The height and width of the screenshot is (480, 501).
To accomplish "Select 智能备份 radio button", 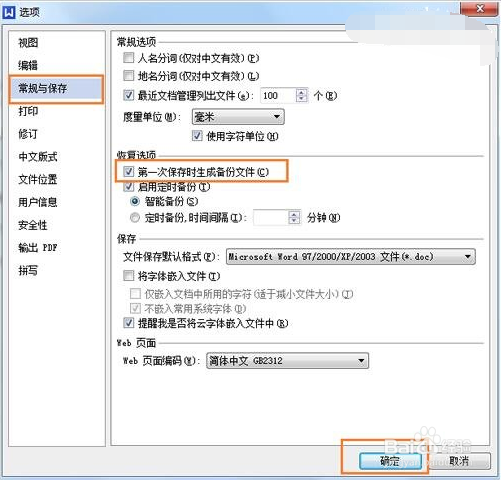I will click(135, 201).
